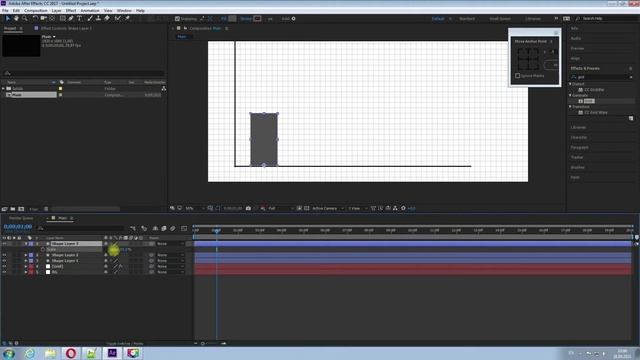Switch to the Libraries workspace
Viewport: 640px width, 360px height.
pyautogui.click(x=533, y=19)
